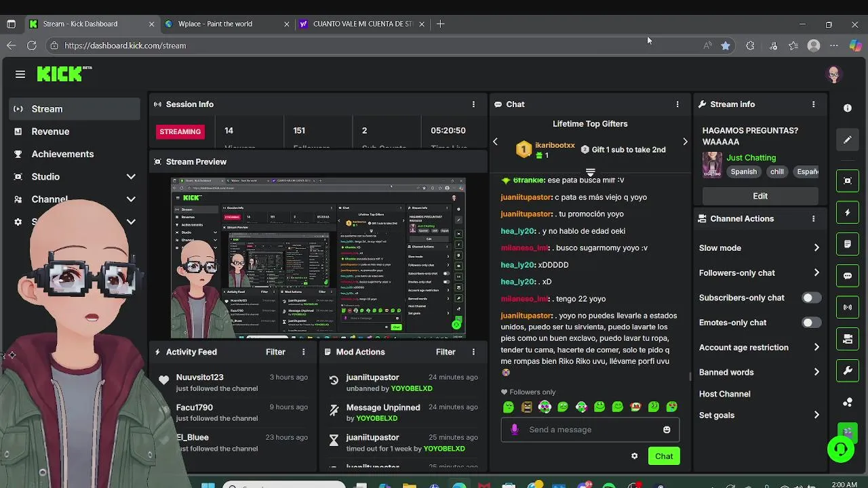Open a new browser tab
This screenshot has width=868, height=488.
point(441,24)
